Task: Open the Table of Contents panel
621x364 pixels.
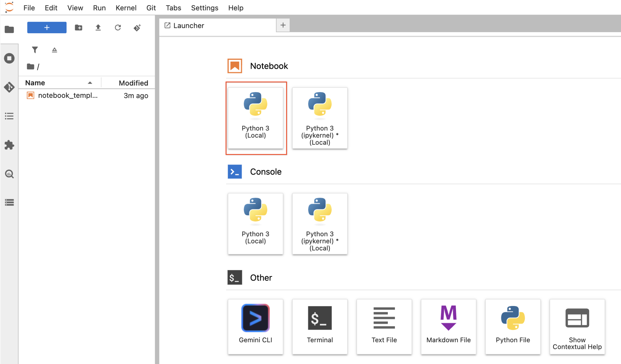Action: pos(9,116)
